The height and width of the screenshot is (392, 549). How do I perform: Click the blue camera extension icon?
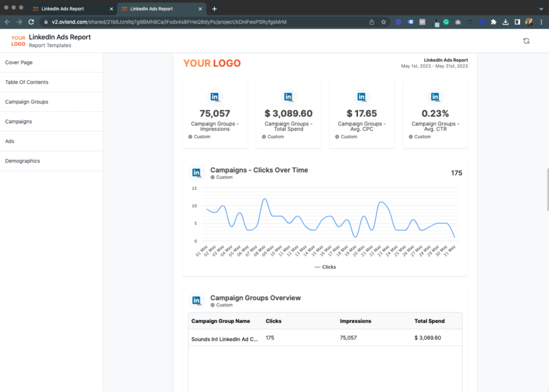tap(482, 22)
